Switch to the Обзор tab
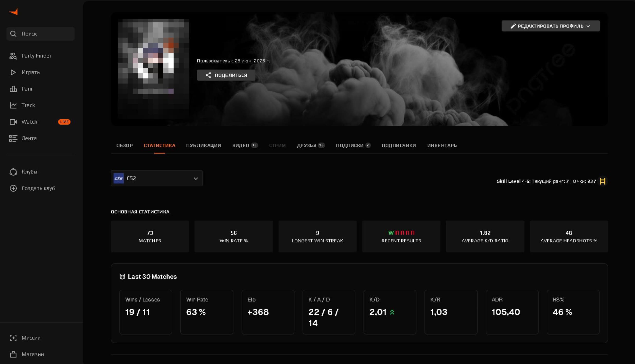Screen dimensions: 635x364 (124, 145)
